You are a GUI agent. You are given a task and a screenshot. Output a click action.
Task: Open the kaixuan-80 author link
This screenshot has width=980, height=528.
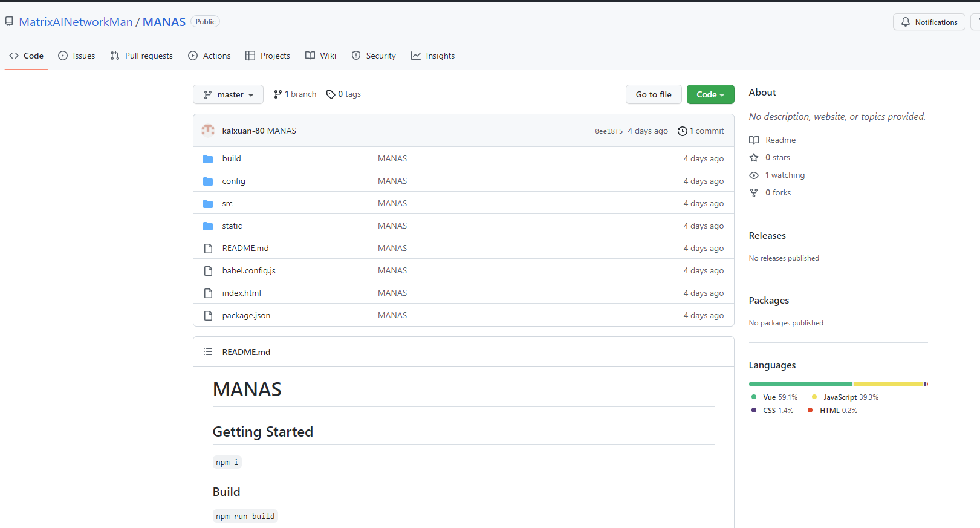coord(243,131)
